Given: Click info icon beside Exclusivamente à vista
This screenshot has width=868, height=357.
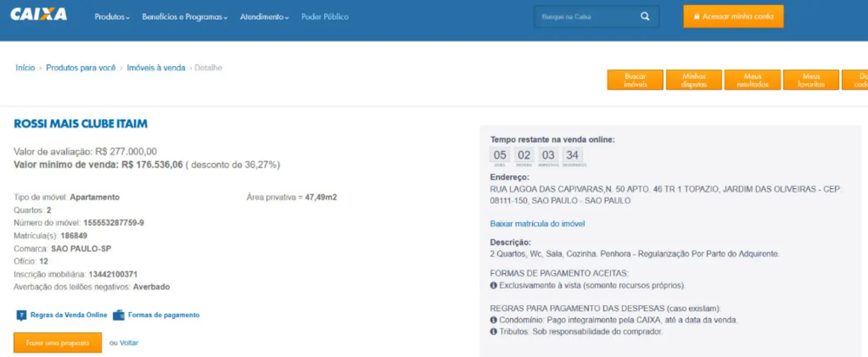Looking at the screenshot, I should [494, 286].
